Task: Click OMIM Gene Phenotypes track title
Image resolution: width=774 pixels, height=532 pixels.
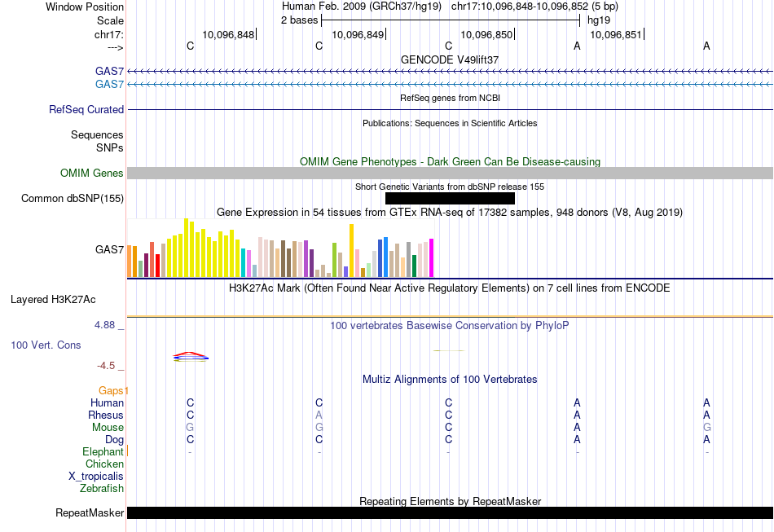Action: 450,162
